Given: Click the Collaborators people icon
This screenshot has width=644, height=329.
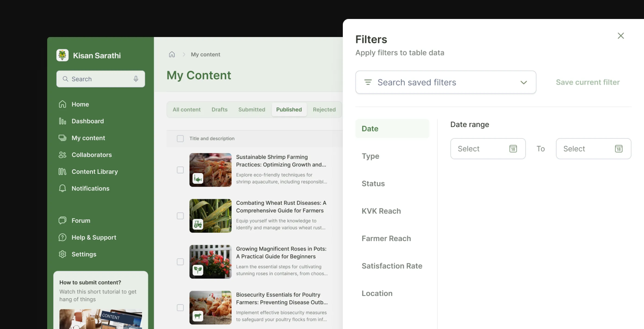Looking at the screenshot, I should [62, 155].
